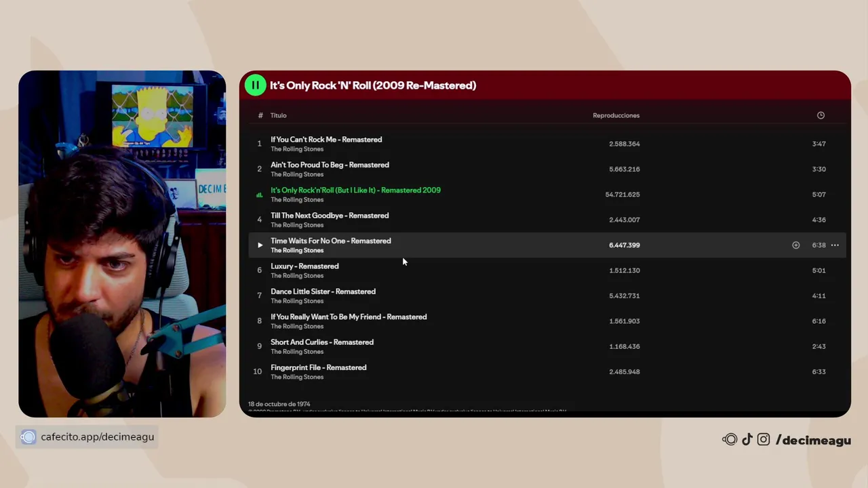The width and height of the screenshot is (868, 488).
Task: Click track number 10
Action: coord(258,371)
